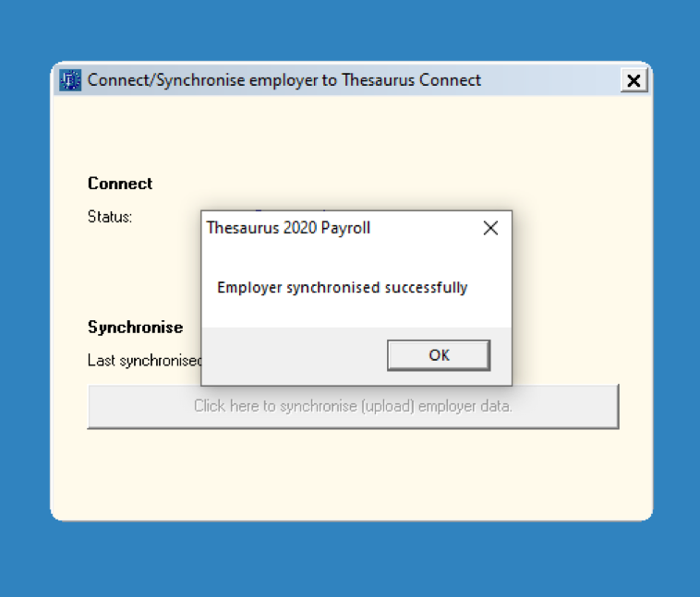Click empty cream area below the synchronise button

point(353,473)
